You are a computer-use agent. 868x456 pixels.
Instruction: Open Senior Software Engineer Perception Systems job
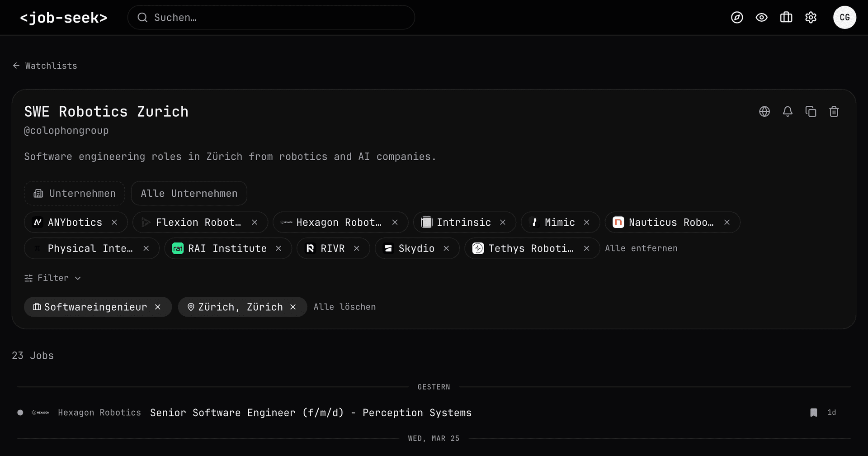point(311,413)
